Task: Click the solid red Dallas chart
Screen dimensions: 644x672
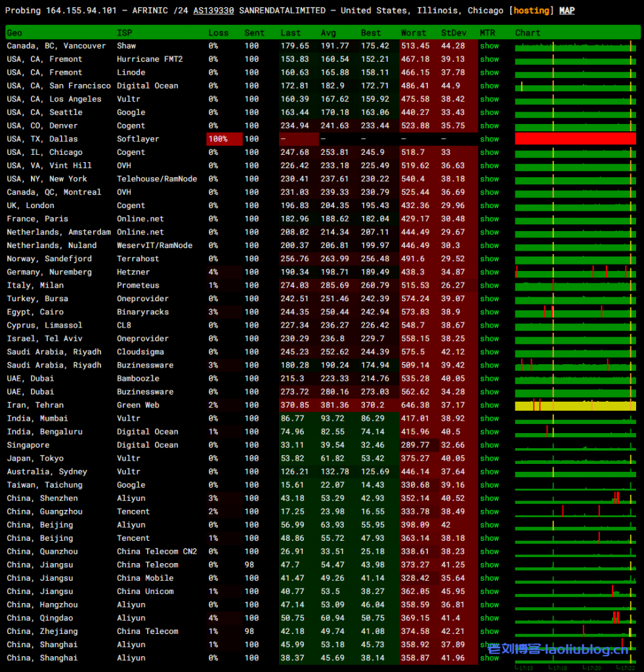Action: click(575, 139)
